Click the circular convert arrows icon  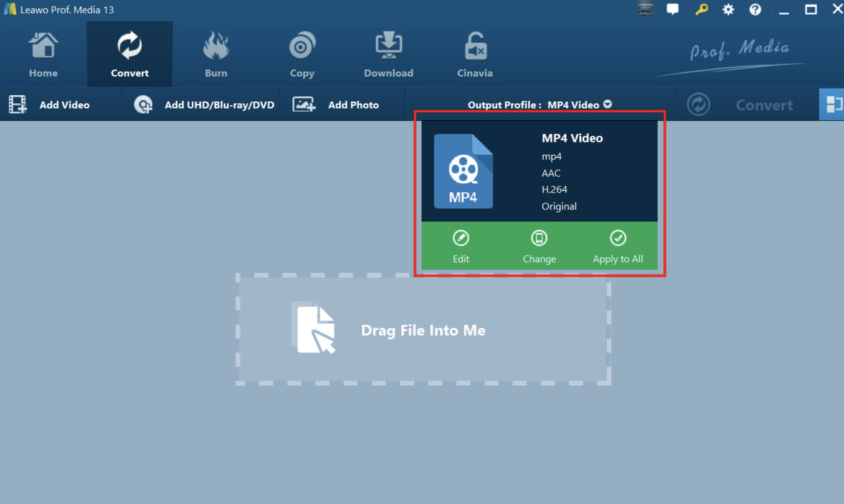click(699, 105)
